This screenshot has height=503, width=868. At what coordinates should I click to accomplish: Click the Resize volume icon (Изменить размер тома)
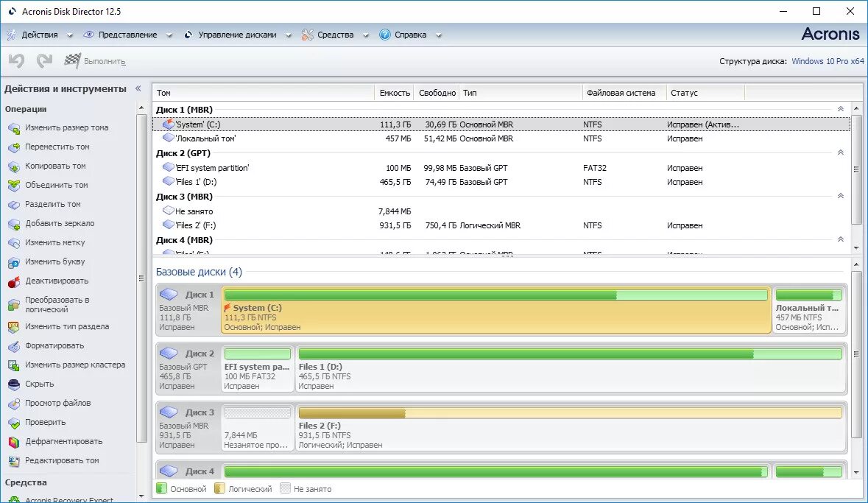[14, 128]
